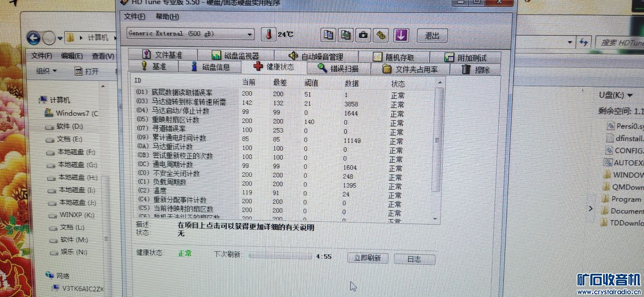The image size is (644, 297).
Task: Click the 搜索 search field in Explorer
Action: coord(621,42)
